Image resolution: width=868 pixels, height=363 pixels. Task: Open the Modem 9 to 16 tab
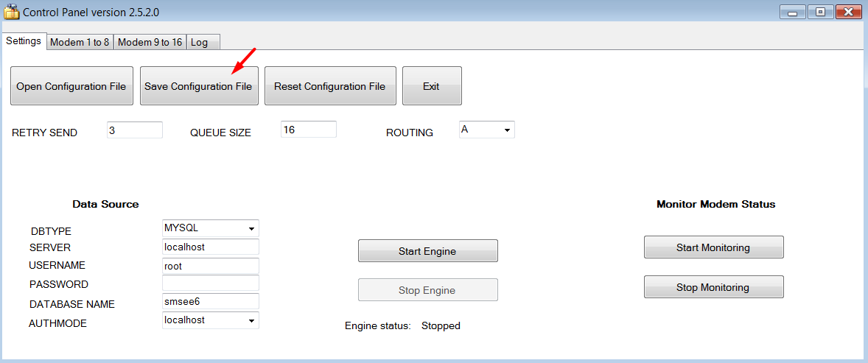click(150, 42)
